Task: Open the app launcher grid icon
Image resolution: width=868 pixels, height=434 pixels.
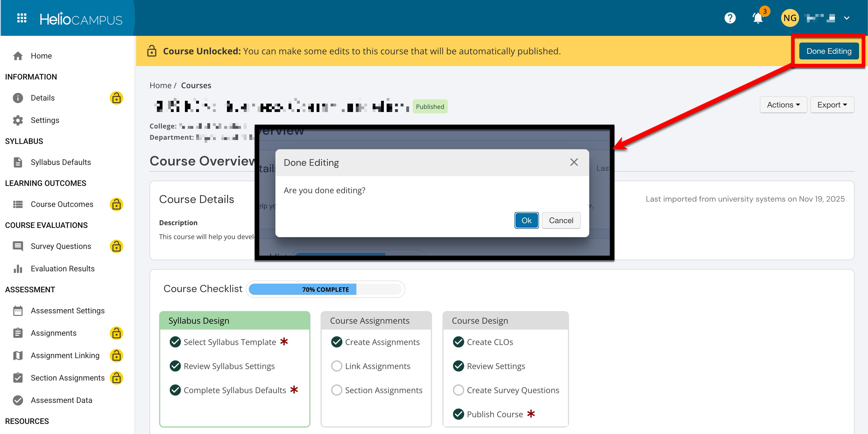Action: tap(22, 18)
